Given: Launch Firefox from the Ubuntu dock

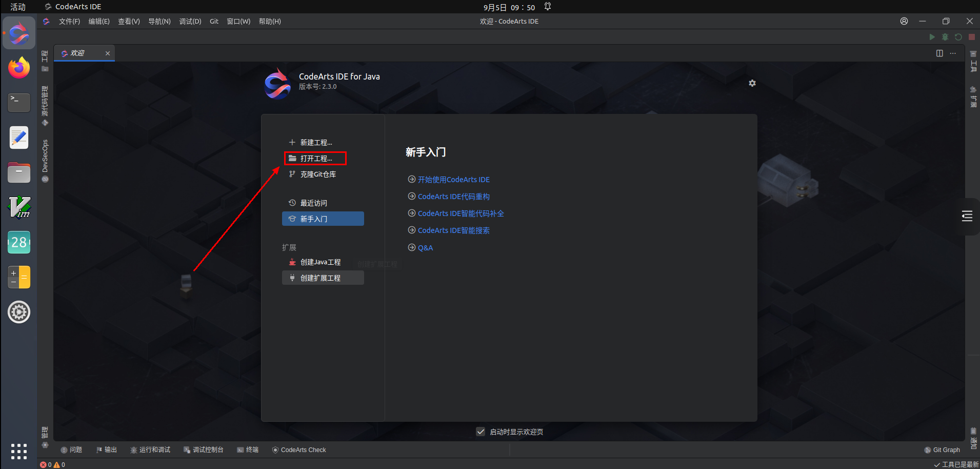Looking at the screenshot, I should click(x=19, y=68).
